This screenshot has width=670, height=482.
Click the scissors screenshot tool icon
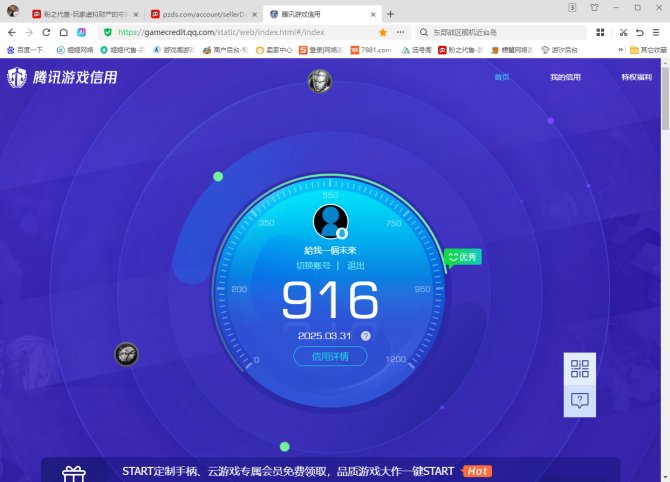623,32
